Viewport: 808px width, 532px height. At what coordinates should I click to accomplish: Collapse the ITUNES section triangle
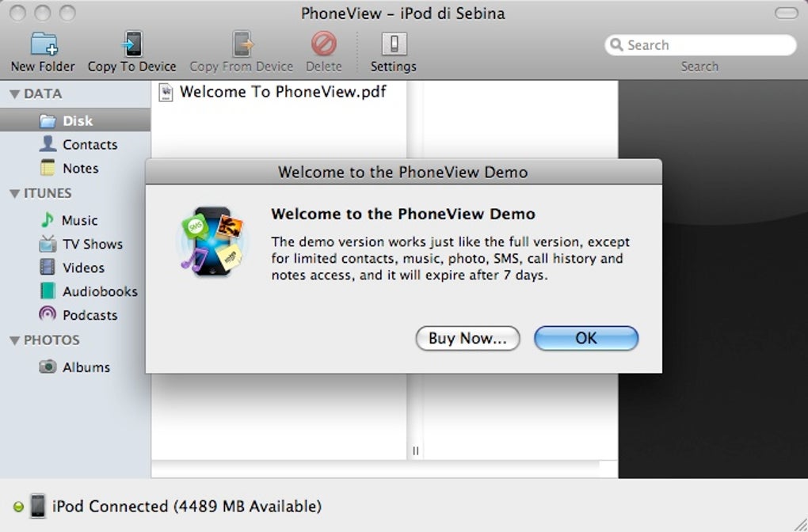(x=14, y=194)
